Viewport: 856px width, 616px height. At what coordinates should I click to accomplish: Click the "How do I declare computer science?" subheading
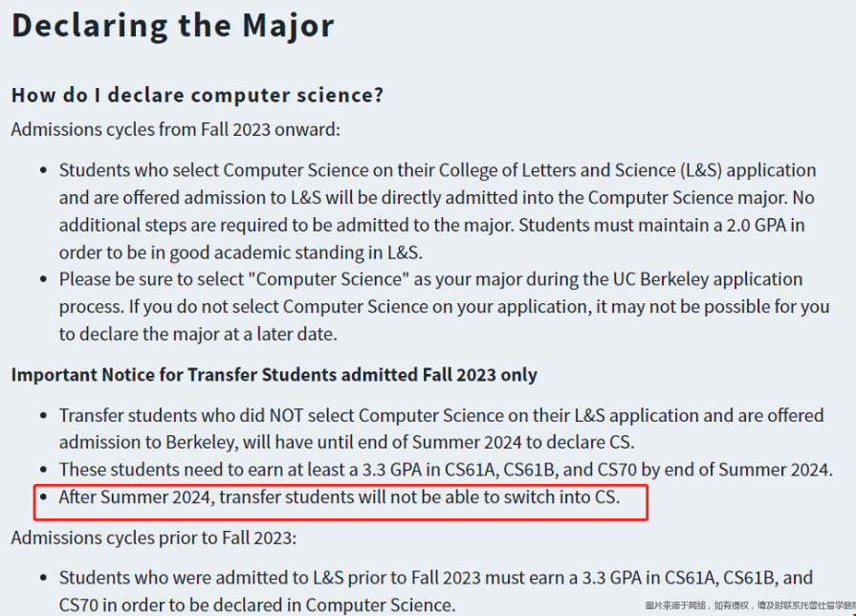click(x=197, y=95)
